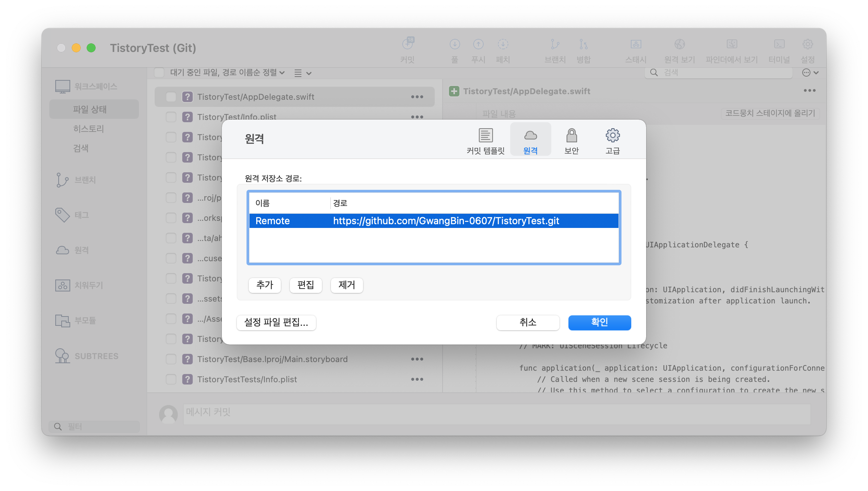The image size is (868, 491).
Task: Open the Advanced (고급) gear tab
Action: click(x=612, y=136)
